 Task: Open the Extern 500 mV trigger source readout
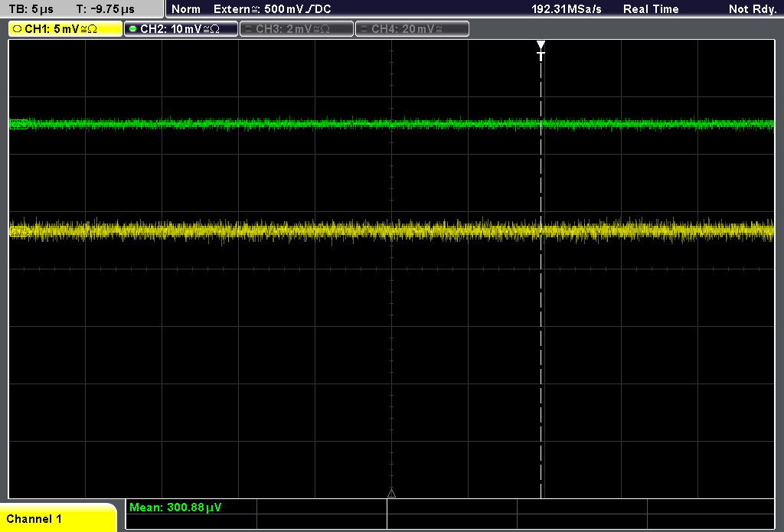pos(272,9)
